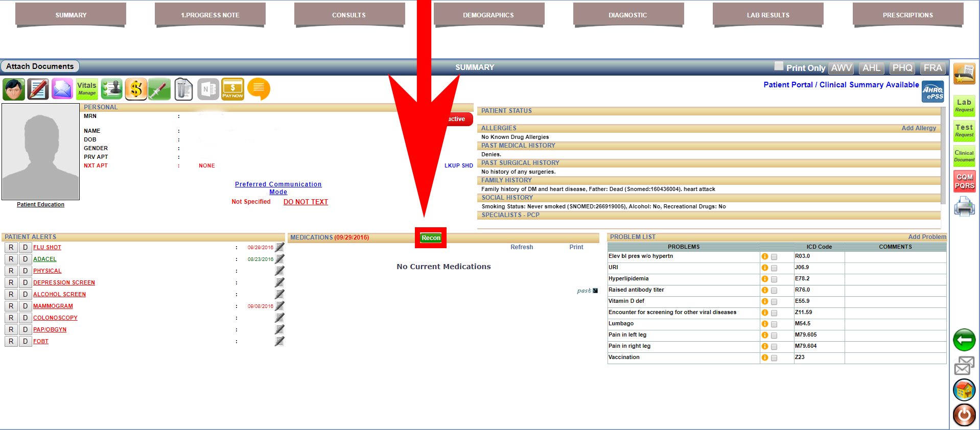Check the Lumbago problem checkbox
The width and height of the screenshot is (980, 430).
coord(774,324)
